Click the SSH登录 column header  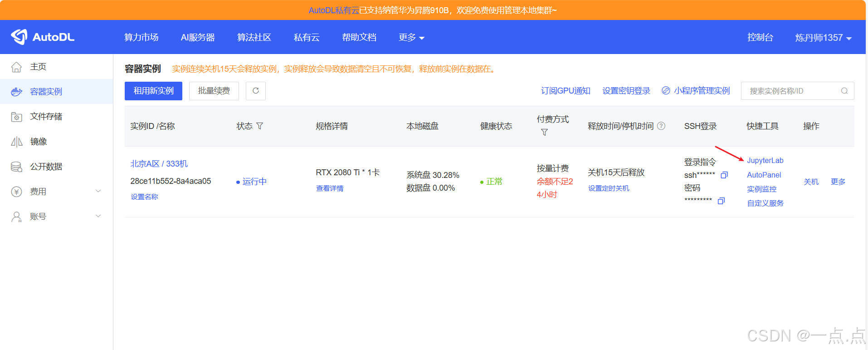pos(700,126)
